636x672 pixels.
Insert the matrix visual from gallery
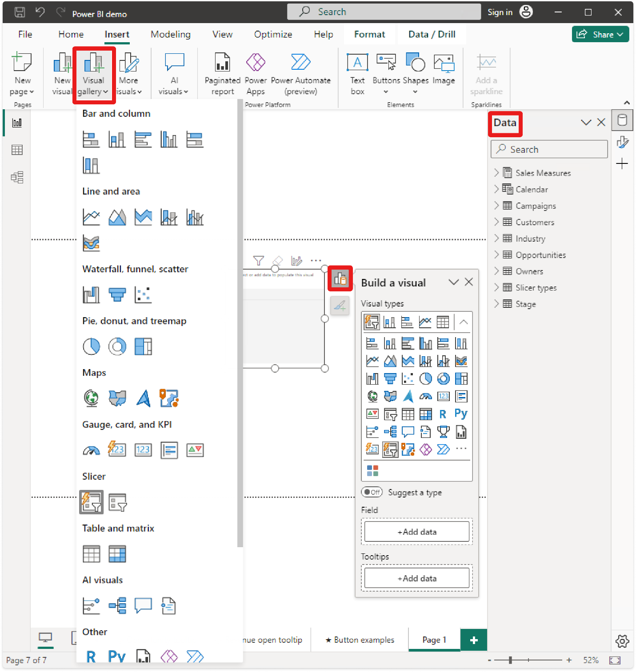117,554
